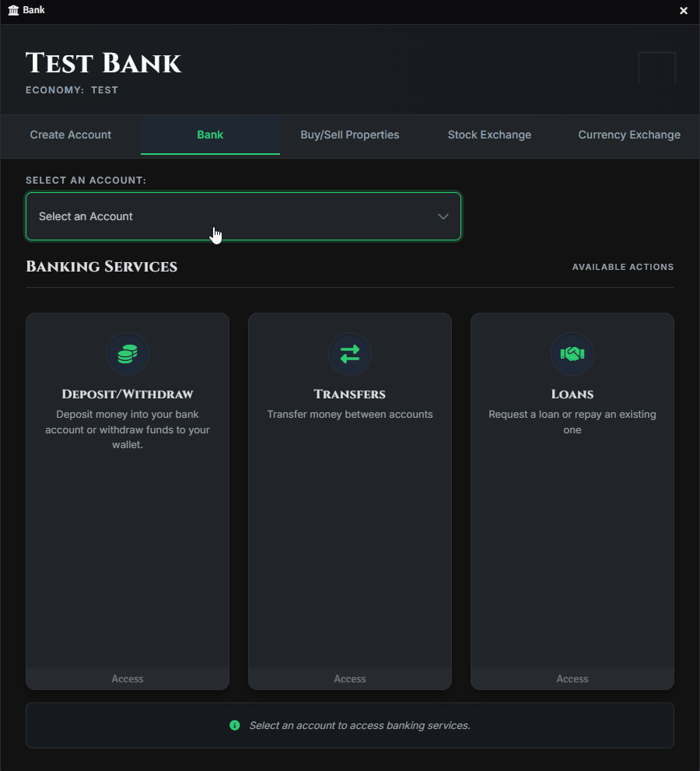Click the arrows icon for Transfers
Viewport: 700px width, 771px height.
(x=350, y=354)
